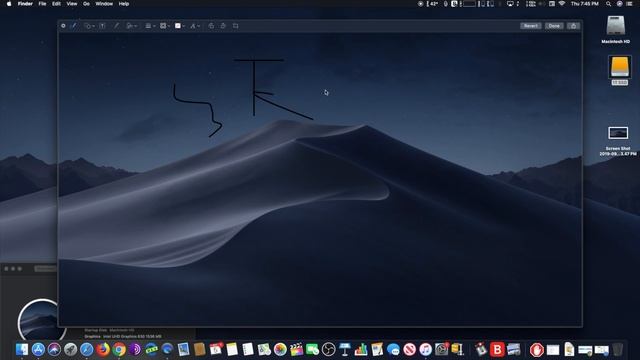
Task: Open the markup toolbar settings gear icon
Action: pyautogui.click(x=63, y=26)
